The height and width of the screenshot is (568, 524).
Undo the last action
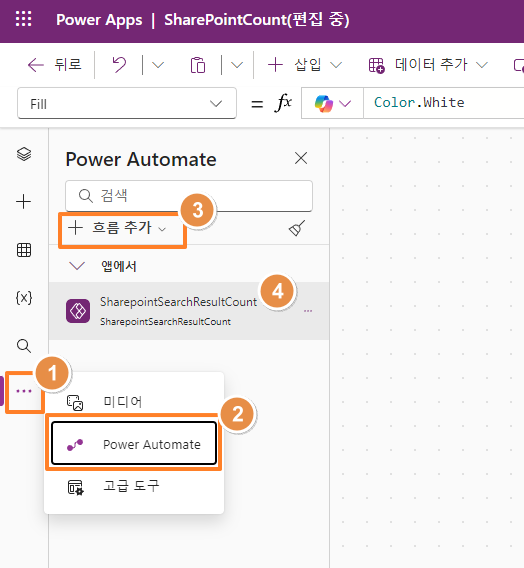(119, 65)
